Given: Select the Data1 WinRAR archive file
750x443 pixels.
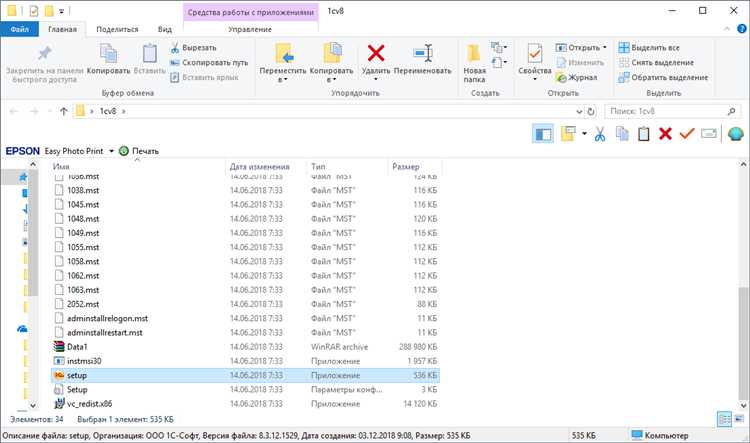Looking at the screenshot, I should coord(77,346).
